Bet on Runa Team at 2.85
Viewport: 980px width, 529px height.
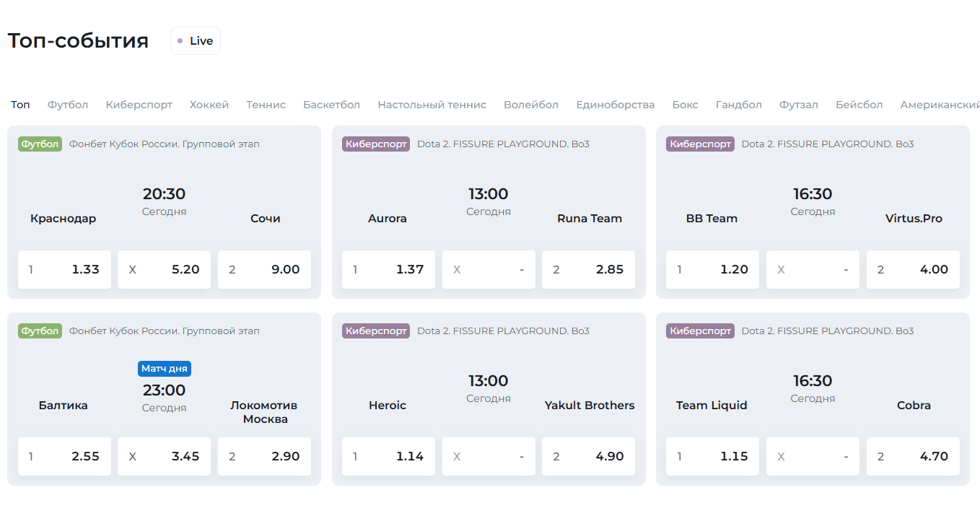(x=588, y=270)
